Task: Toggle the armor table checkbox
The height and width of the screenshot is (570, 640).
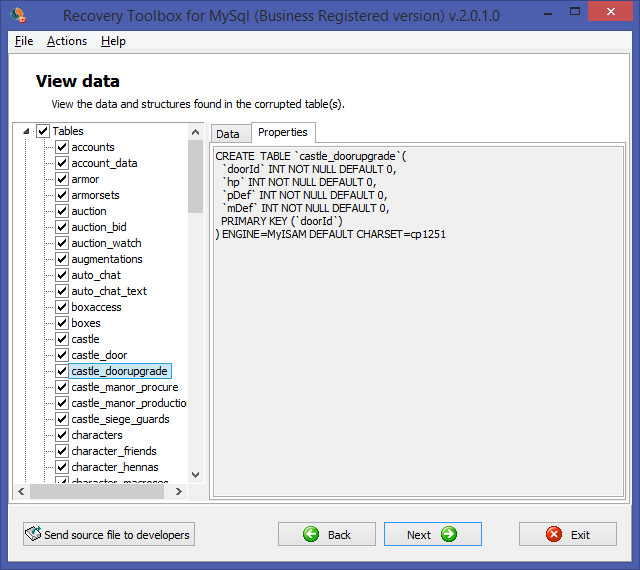Action: pyautogui.click(x=62, y=179)
